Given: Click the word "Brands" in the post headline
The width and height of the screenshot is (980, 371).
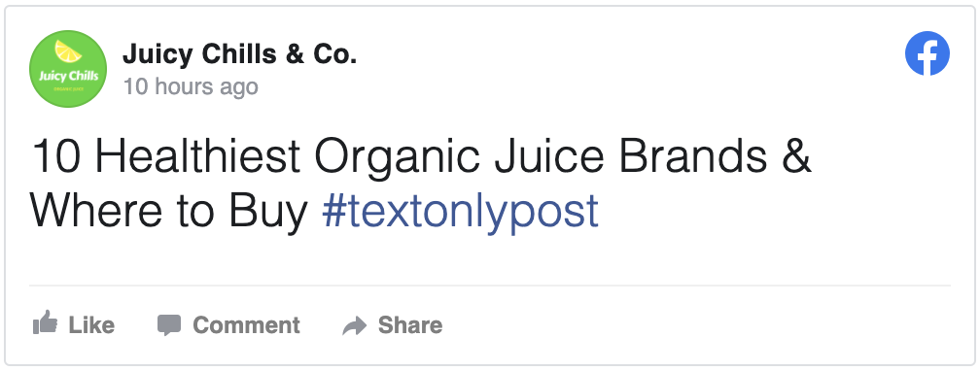Looking at the screenshot, I should (693, 156).
